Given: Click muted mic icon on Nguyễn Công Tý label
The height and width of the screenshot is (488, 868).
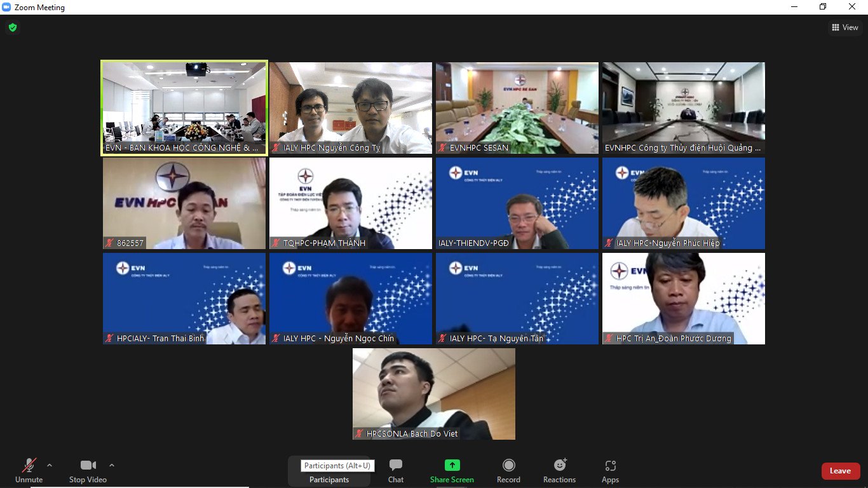Looking at the screenshot, I should [x=276, y=148].
